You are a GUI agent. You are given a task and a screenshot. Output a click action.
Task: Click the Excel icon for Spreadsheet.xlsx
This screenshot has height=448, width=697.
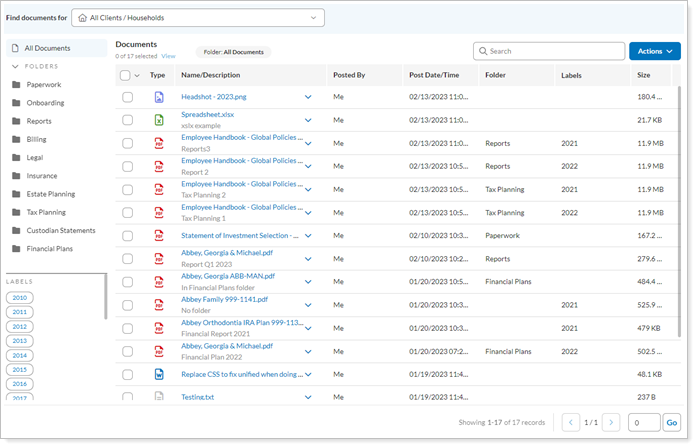(x=158, y=120)
